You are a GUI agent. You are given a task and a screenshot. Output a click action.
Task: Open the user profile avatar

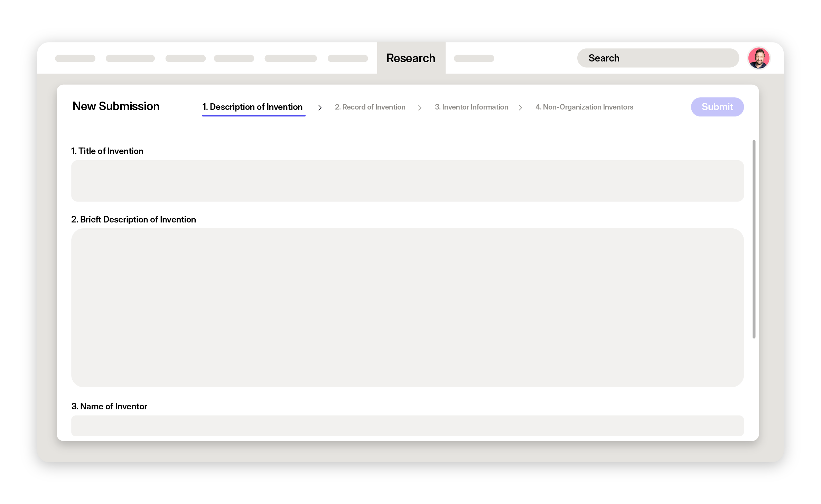[758, 58]
